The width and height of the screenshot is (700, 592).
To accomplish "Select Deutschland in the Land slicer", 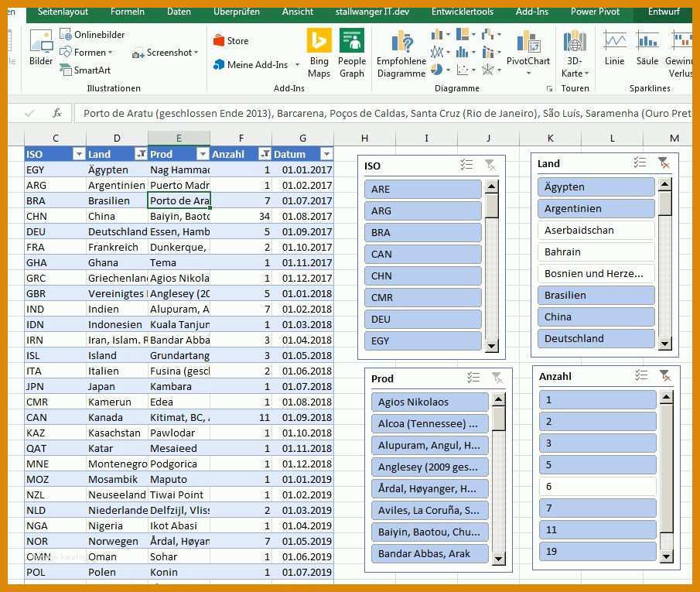I will click(596, 339).
